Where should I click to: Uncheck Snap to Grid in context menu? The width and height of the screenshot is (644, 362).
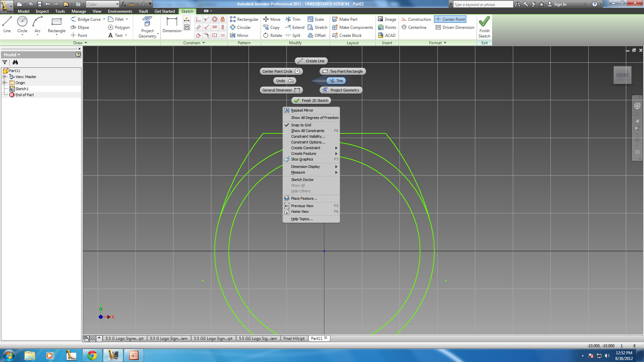311,125
